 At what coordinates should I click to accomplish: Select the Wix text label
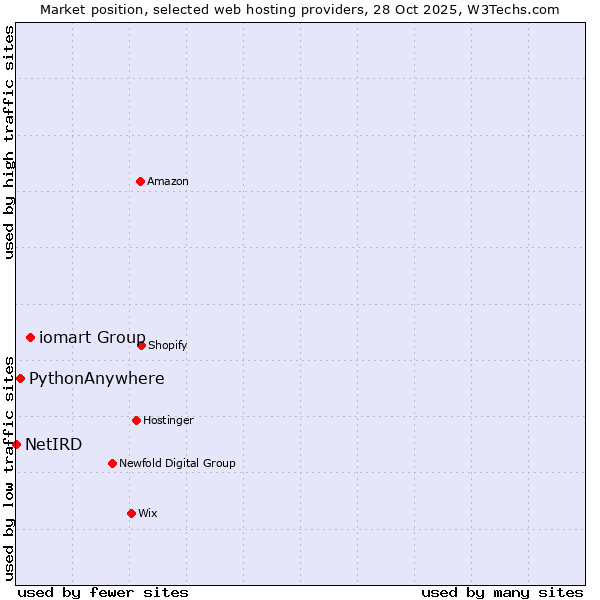pyautogui.click(x=148, y=514)
